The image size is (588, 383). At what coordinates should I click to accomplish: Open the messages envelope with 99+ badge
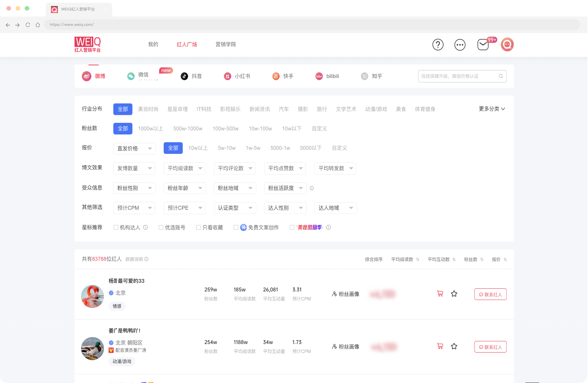click(x=483, y=45)
